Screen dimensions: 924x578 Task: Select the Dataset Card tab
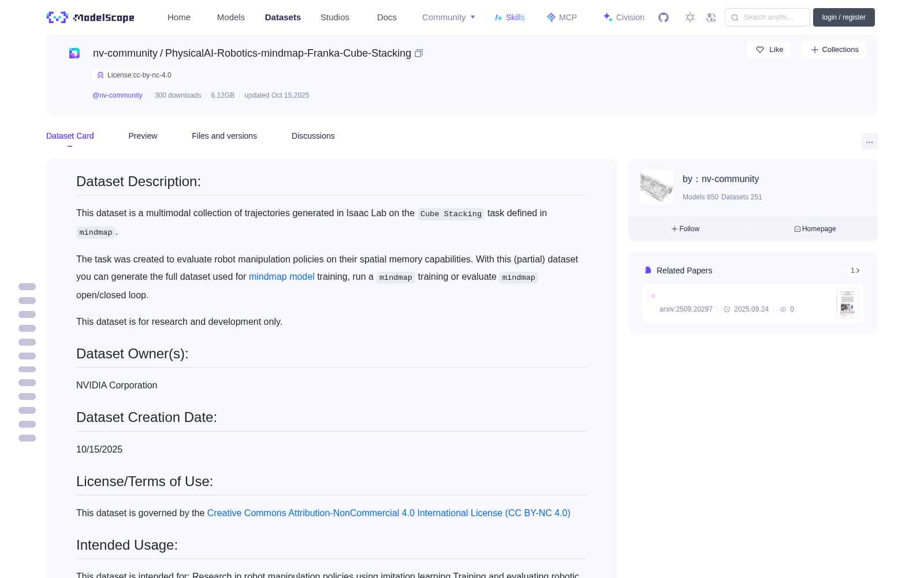pos(70,136)
